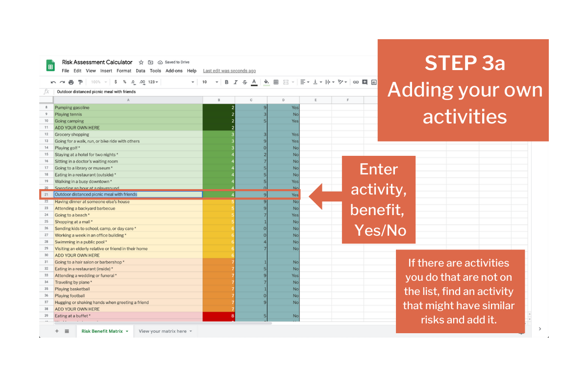Click the Insert link icon
The width and height of the screenshot is (588, 392).
pos(356,82)
